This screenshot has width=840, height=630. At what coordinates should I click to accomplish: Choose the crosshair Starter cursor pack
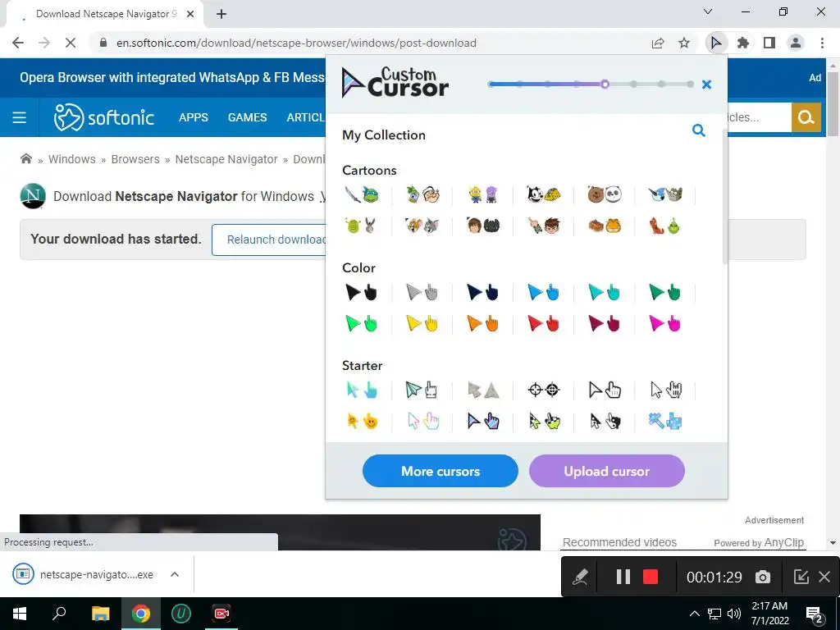point(544,390)
